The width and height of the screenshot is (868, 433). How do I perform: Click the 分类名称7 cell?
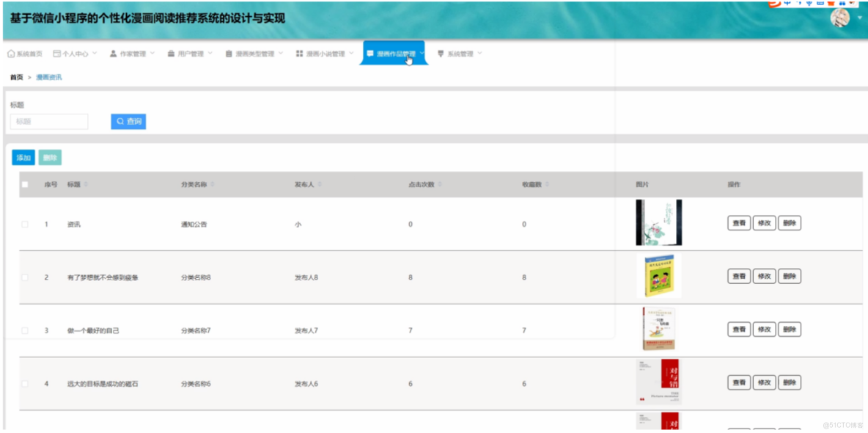click(196, 330)
